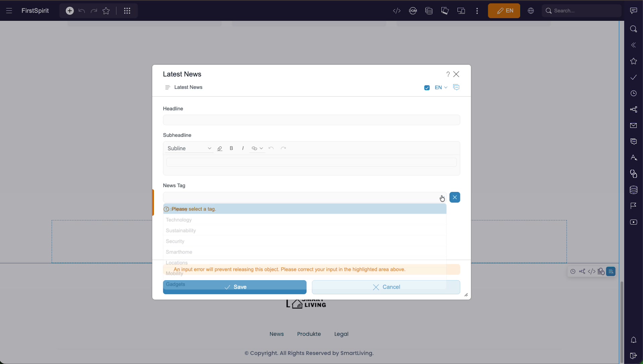Open notifications bell in sidebar

click(x=634, y=340)
